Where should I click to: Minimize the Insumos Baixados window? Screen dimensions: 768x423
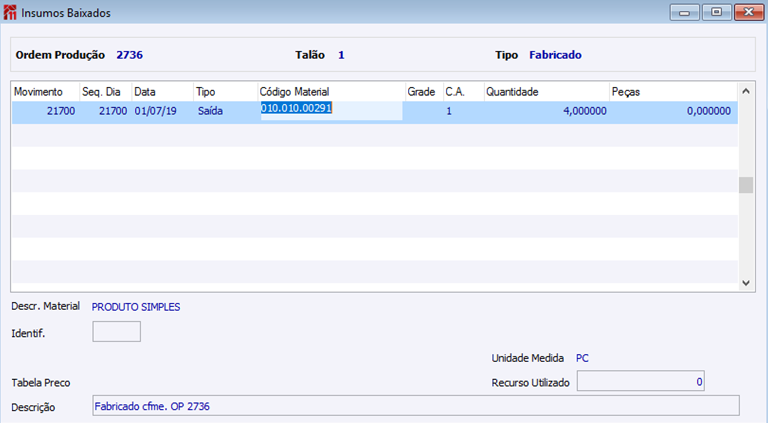pos(684,12)
